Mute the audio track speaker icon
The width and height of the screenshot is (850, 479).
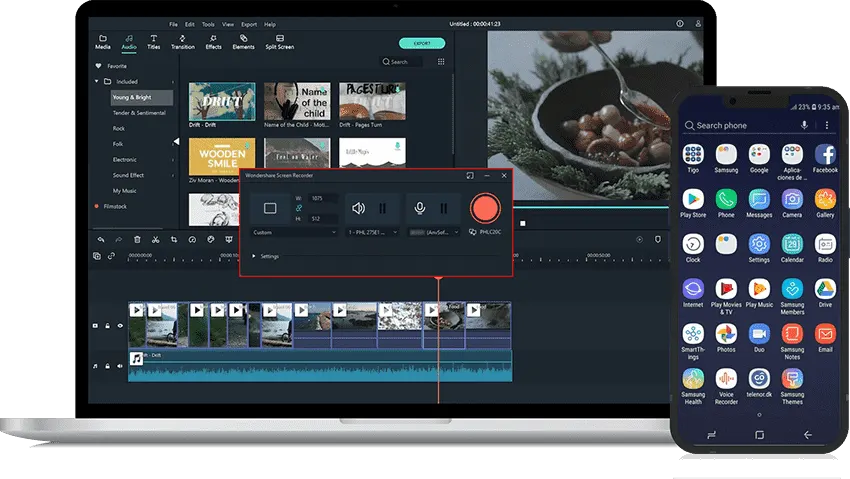click(x=120, y=366)
